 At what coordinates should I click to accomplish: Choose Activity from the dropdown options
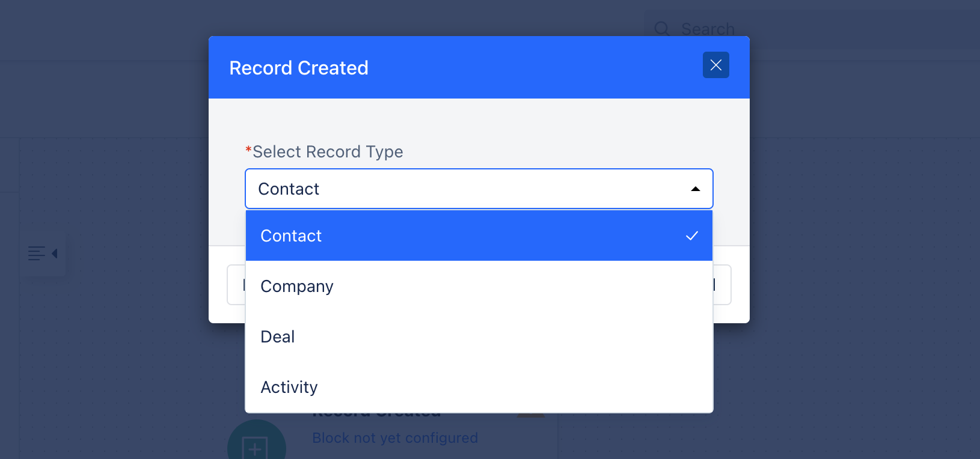point(479,387)
